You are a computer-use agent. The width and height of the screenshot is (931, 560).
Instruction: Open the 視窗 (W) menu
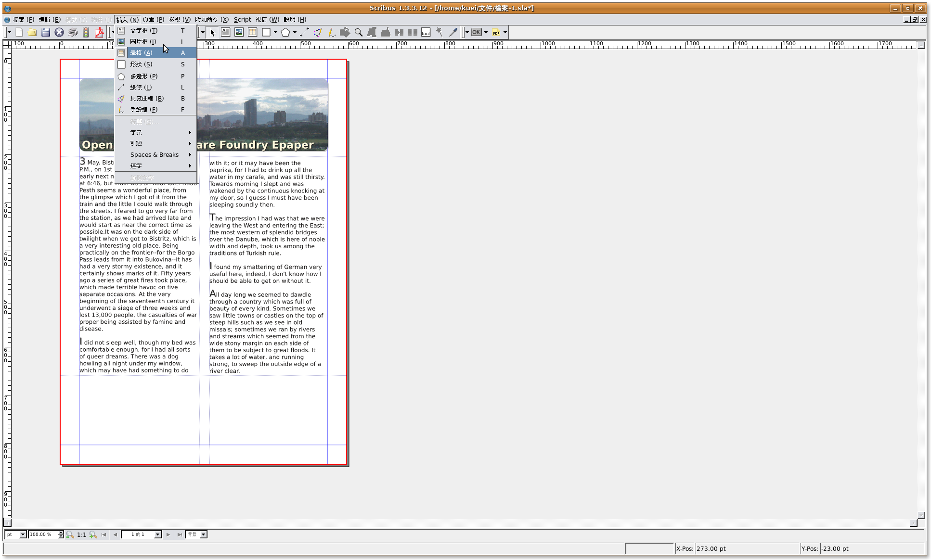[267, 19]
